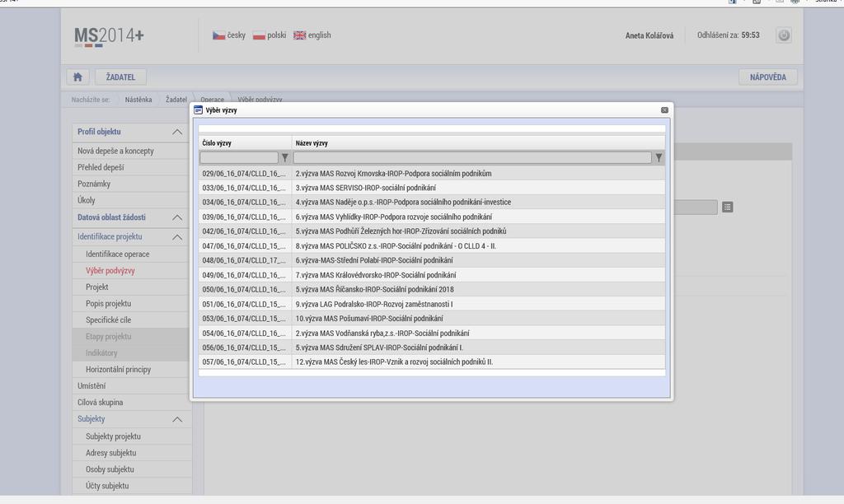Close the Výběr výzvy dialog

pos(664,110)
